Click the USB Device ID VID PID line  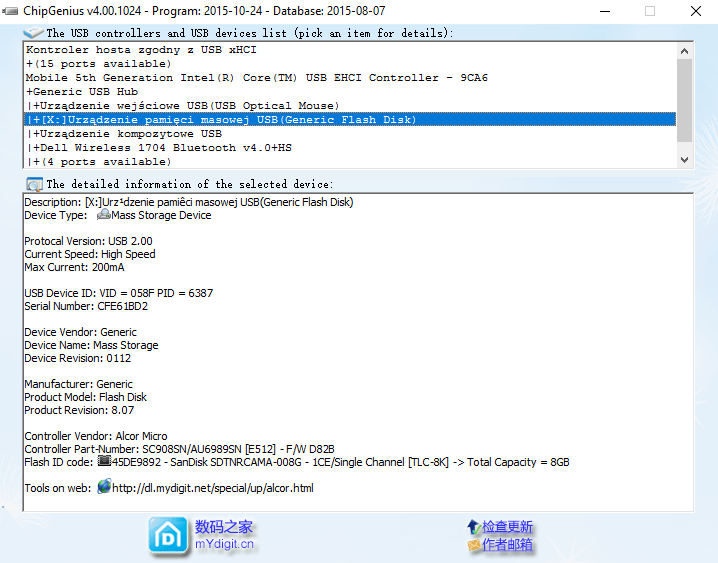point(119,293)
